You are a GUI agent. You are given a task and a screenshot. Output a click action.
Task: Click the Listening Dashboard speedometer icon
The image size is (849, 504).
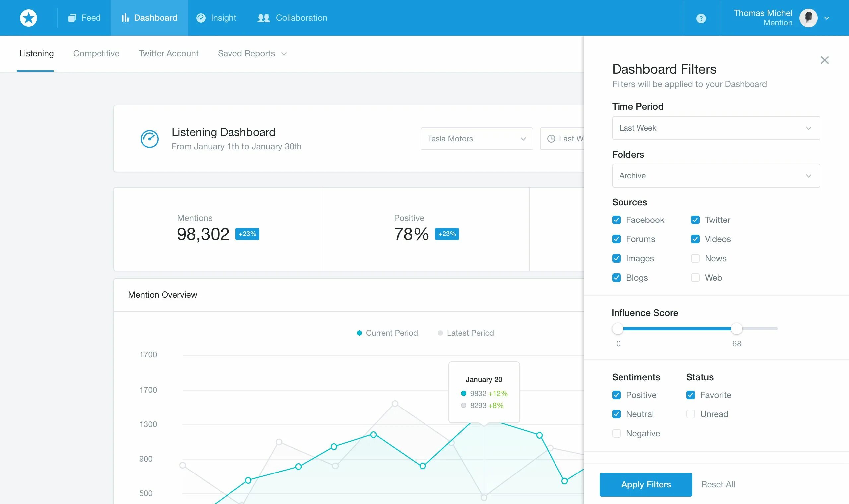[150, 139]
